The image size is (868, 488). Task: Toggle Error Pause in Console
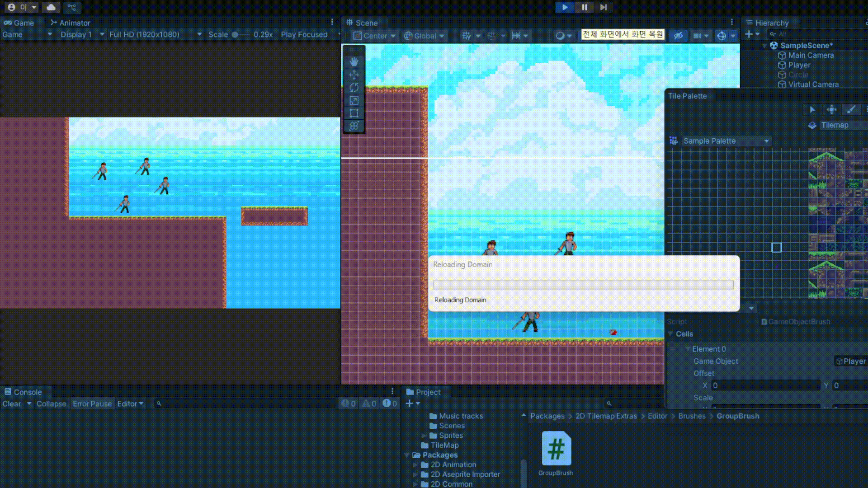tap(92, 404)
